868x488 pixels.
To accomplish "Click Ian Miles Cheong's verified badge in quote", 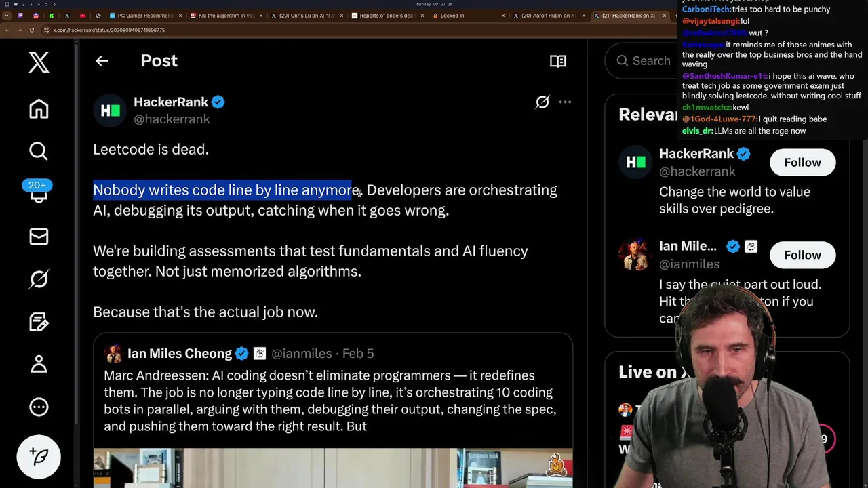I will click(241, 354).
